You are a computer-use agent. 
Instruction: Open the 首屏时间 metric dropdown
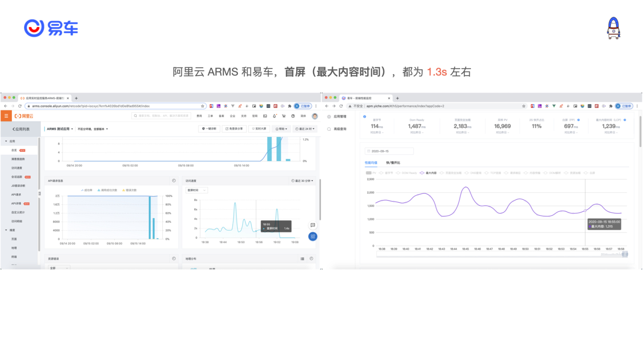click(x=197, y=190)
